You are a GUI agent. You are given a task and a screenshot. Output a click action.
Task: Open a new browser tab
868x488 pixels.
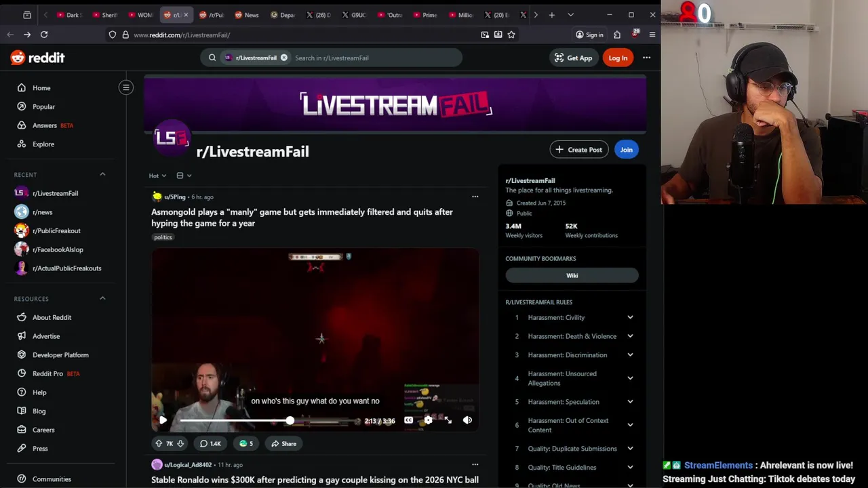coord(552,15)
